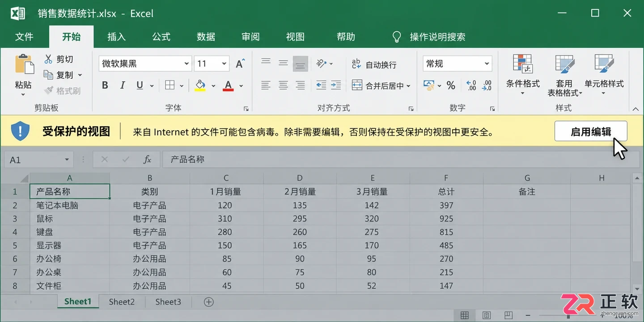Select Page Layout view icon in status bar
The height and width of the screenshot is (322, 644).
click(487, 315)
